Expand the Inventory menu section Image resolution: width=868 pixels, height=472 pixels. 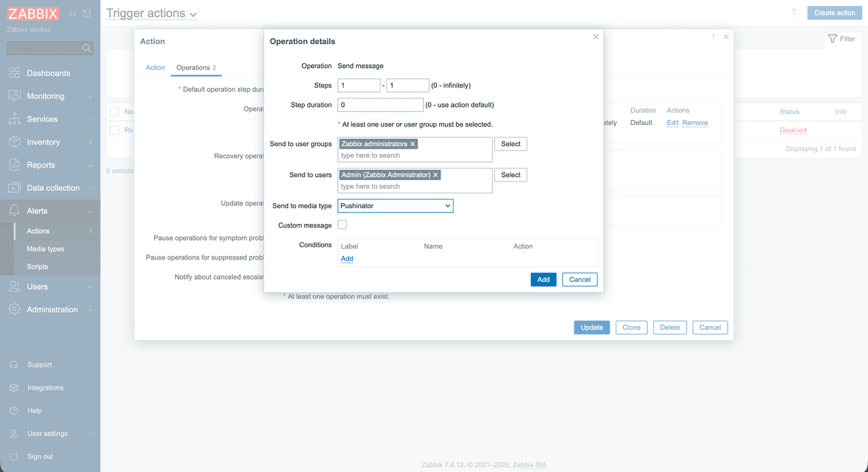coord(90,142)
